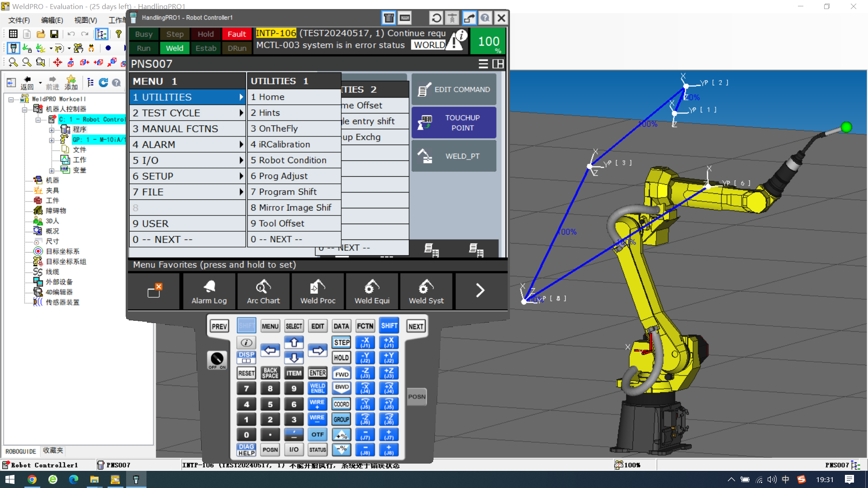The height and width of the screenshot is (488, 868).
Task: Toggle the WELD ENBL key
Action: point(317,388)
